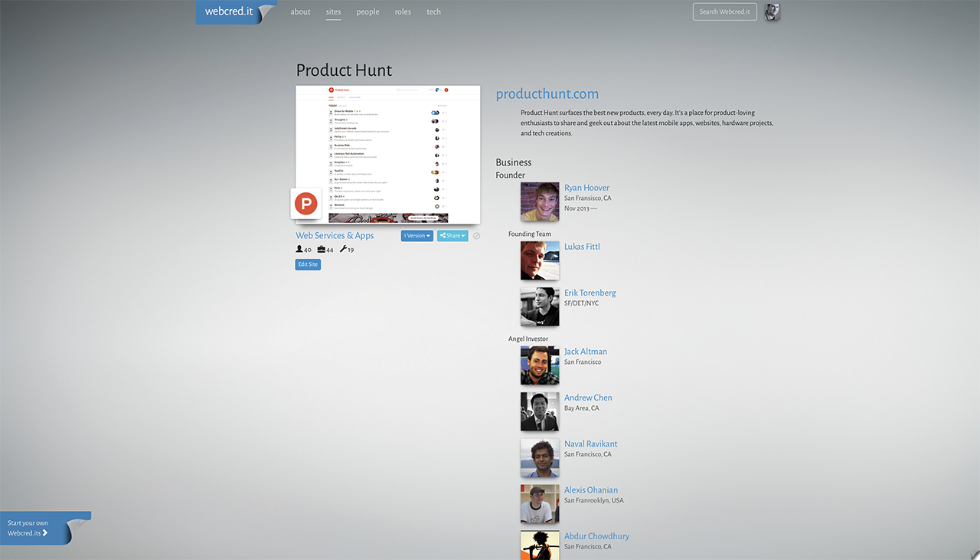Toggle the circle-slash disable control beside Share
This screenshot has width=980, height=560.
[476, 236]
